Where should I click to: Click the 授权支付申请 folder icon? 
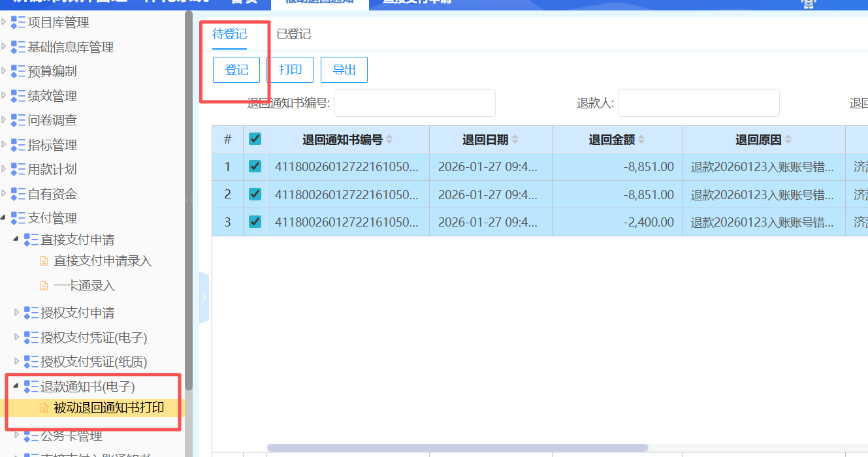31,313
